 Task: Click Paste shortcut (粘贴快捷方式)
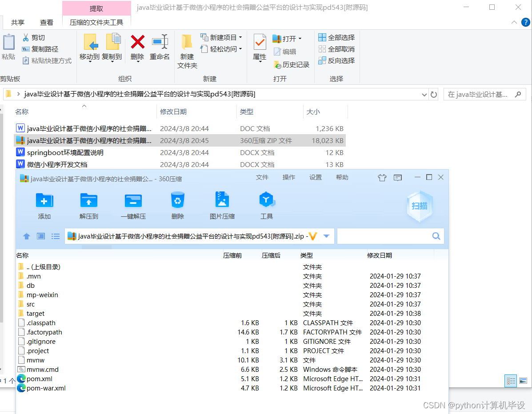pyautogui.click(x=47, y=61)
